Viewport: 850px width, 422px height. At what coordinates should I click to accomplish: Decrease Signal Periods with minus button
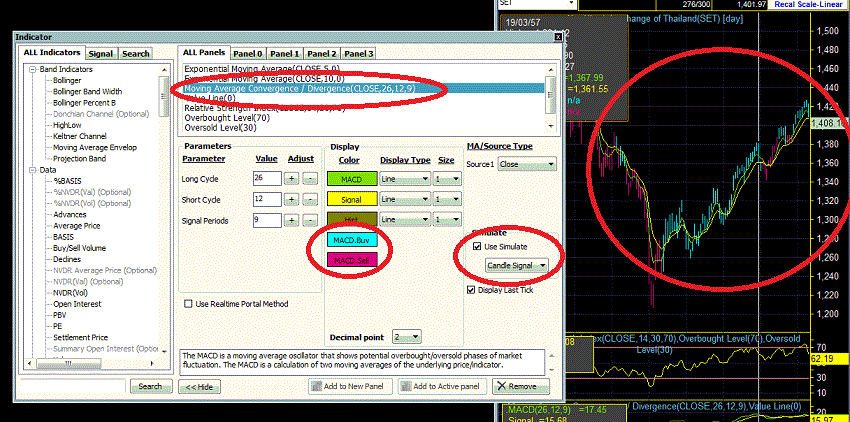[309, 220]
